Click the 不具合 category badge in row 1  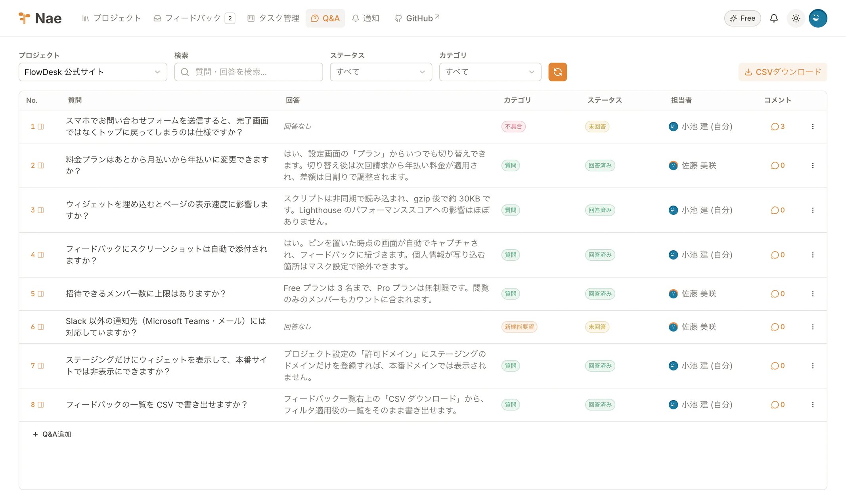tap(513, 126)
